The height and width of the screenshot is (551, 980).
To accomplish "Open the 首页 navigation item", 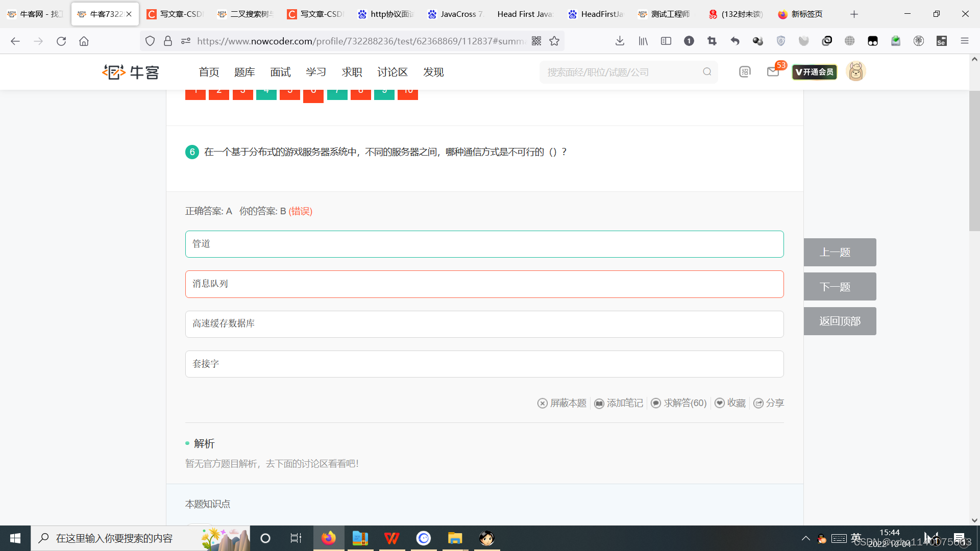I will point(209,72).
